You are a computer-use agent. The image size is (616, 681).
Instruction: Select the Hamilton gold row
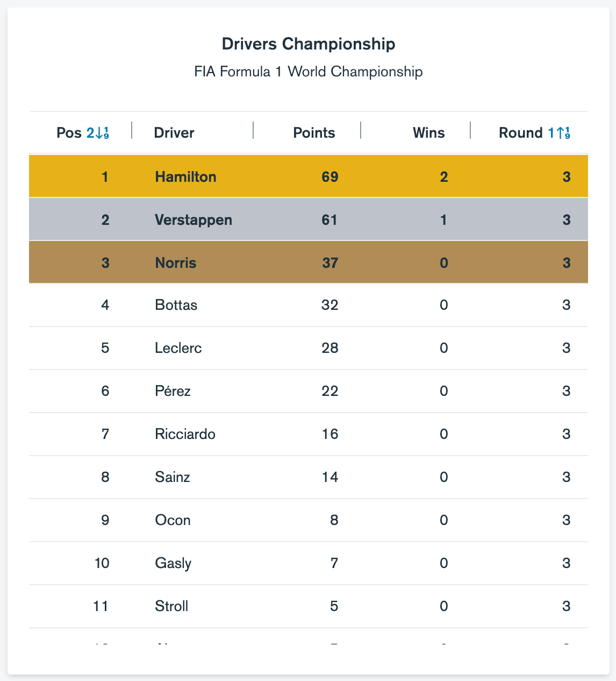click(x=308, y=176)
